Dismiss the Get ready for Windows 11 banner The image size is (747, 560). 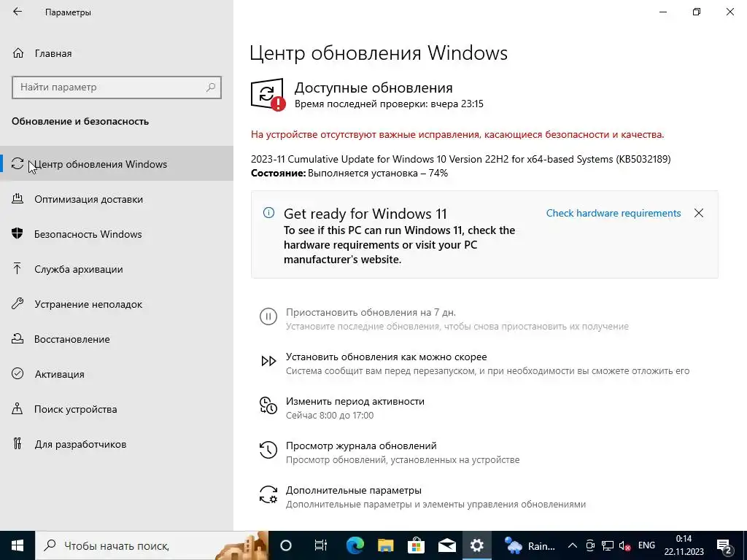698,213
